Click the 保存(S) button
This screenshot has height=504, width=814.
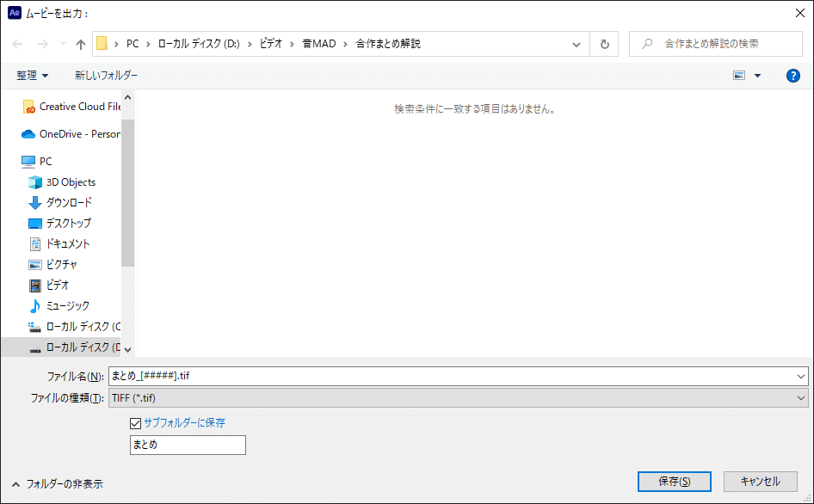[x=675, y=482]
